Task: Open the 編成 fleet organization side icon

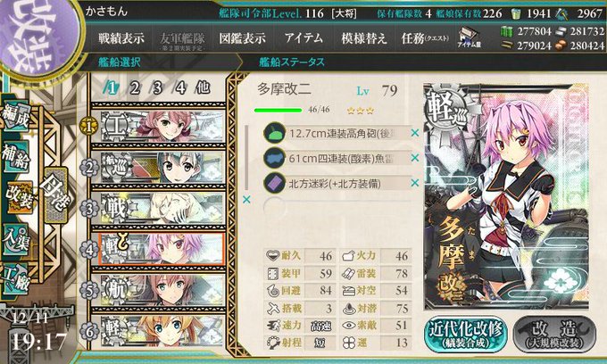Action: (x=15, y=116)
